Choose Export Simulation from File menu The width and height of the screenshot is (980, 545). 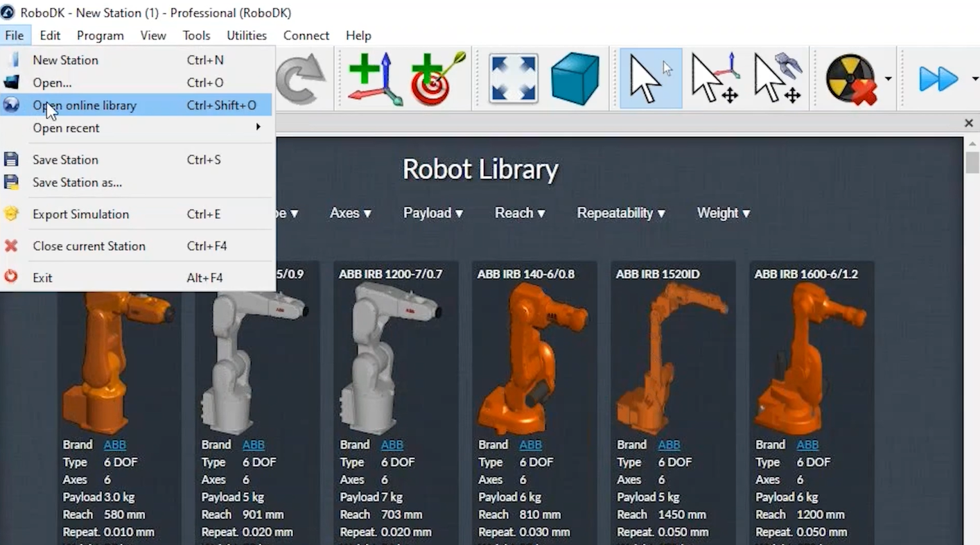pyautogui.click(x=80, y=214)
